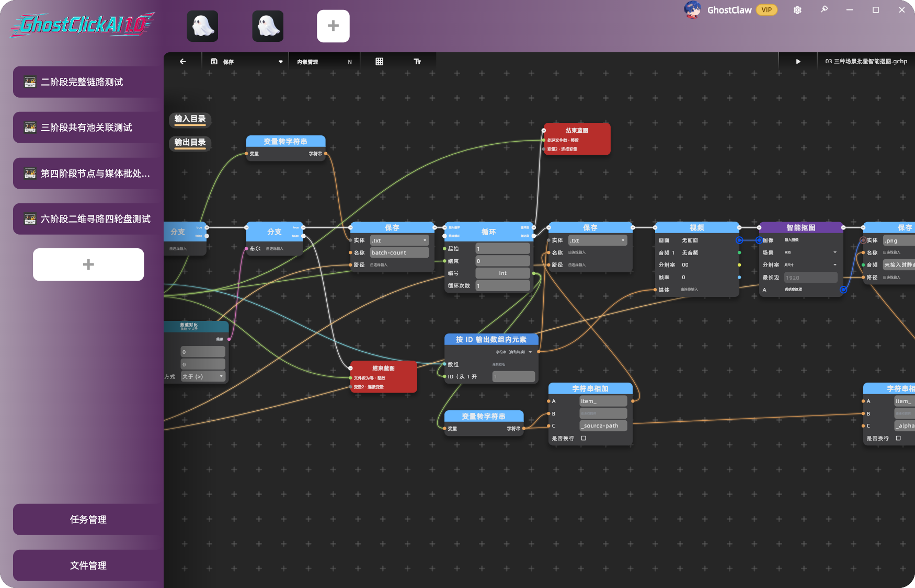Click the pin icon in the title bar
Screen dimensions: 915x588
(x=824, y=9)
